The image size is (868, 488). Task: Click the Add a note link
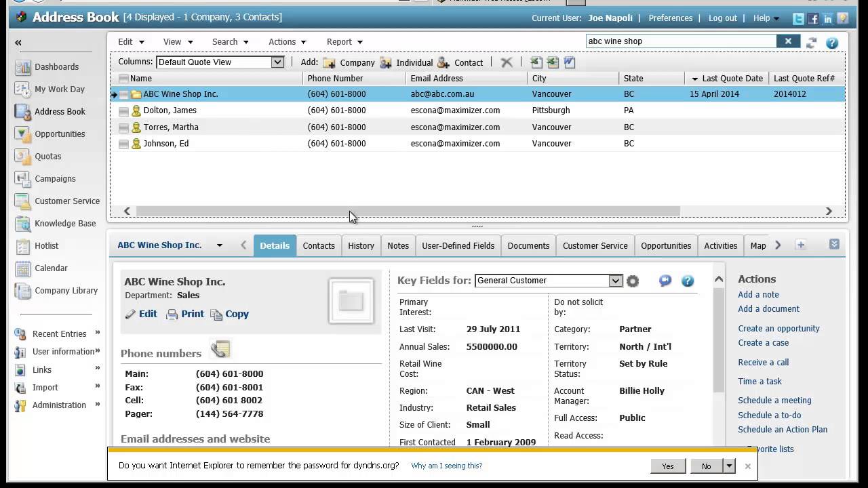tap(758, 294)
